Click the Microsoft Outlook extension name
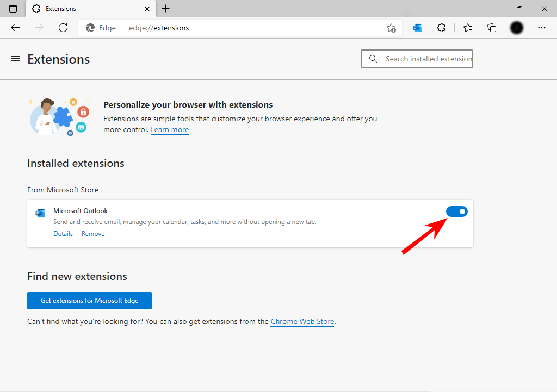This screenshot has height=392, width=557. pos(81,210)
